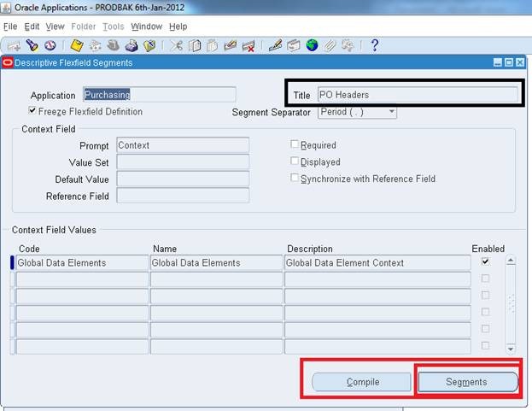Click the Copy icon
532x411 pixels.
(x=195, y=45)
